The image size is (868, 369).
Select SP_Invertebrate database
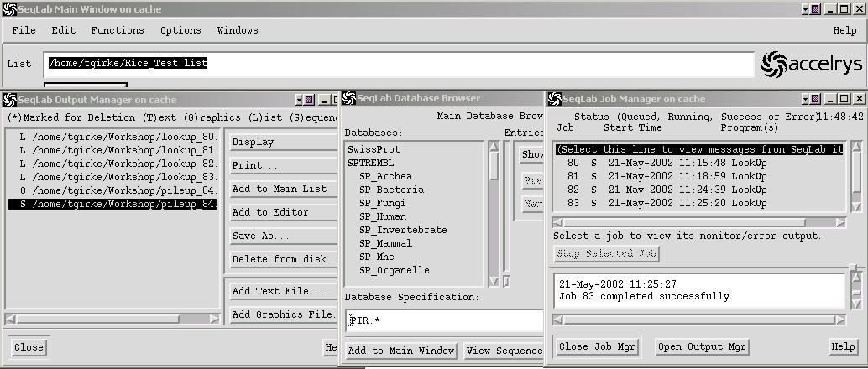coord(403,230)
